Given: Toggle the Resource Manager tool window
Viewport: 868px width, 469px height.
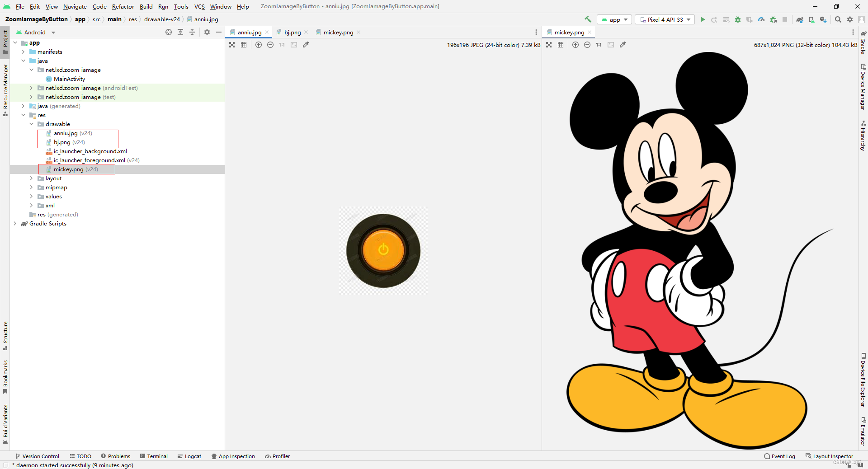Looking at the screenshot, I should (x=5, y=90).
